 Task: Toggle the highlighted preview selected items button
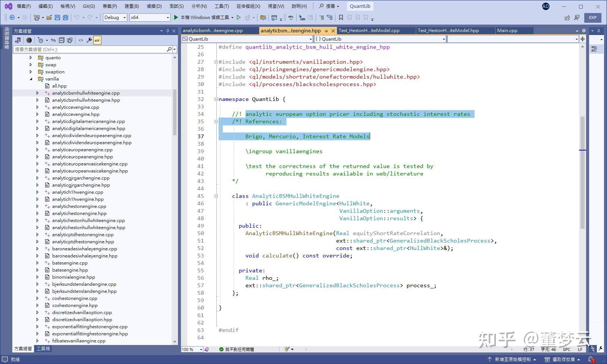(97, 40)
